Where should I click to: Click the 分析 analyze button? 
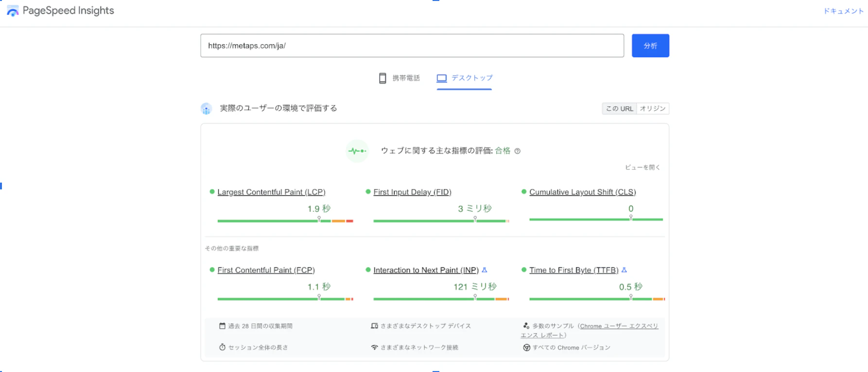pos(650,46)
